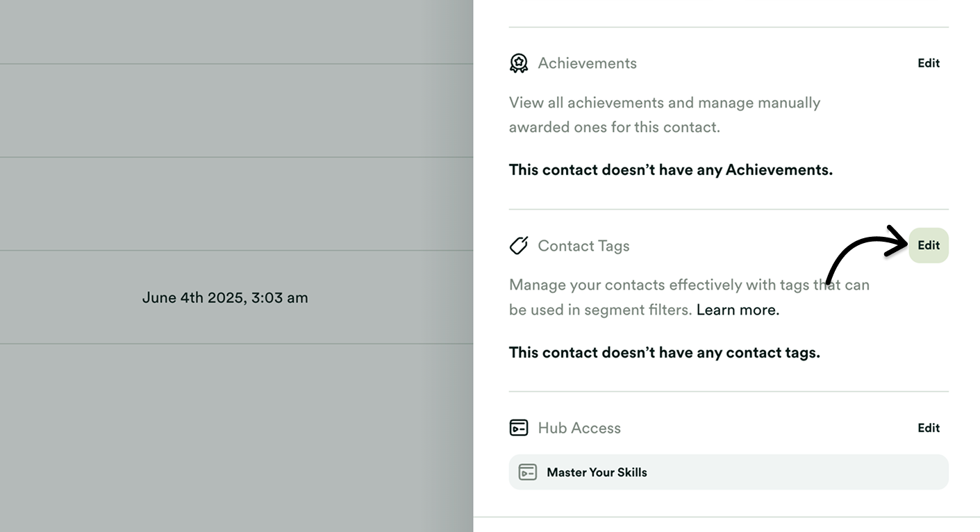Image resolution: width=980 pixels, height=532 pixels.
Task: Click the Master Your Skills label
Action: click(597, 472)
